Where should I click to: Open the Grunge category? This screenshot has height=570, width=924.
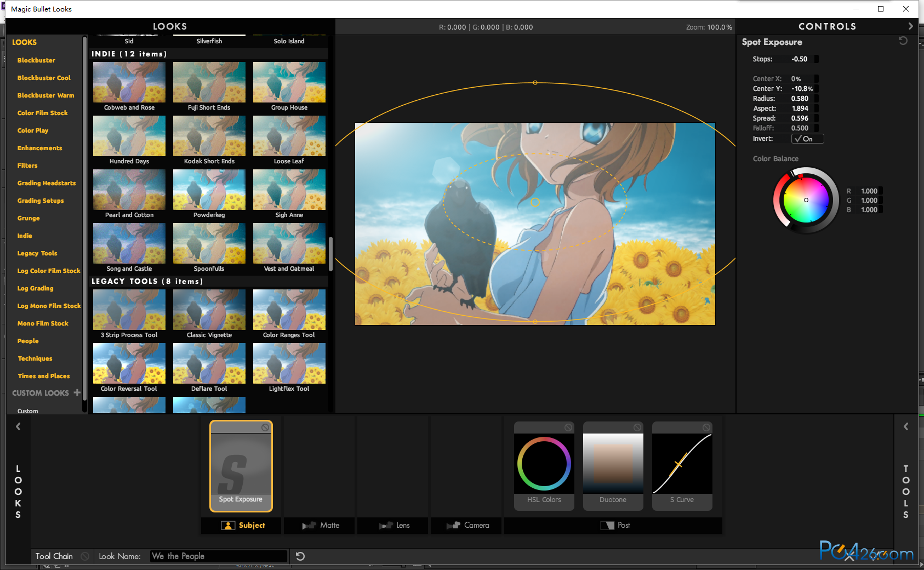tap(28, 218)
